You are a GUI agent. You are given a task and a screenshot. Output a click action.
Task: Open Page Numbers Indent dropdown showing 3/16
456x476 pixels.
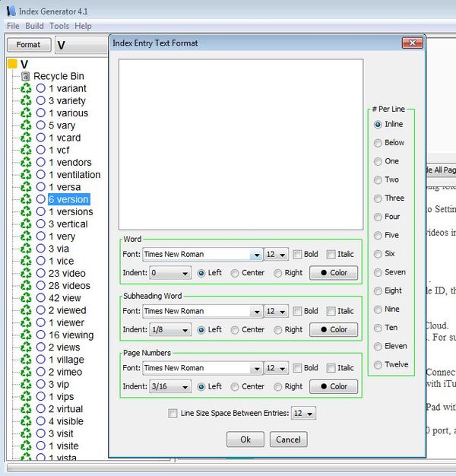pyautogui.click(x=170, y=386)
